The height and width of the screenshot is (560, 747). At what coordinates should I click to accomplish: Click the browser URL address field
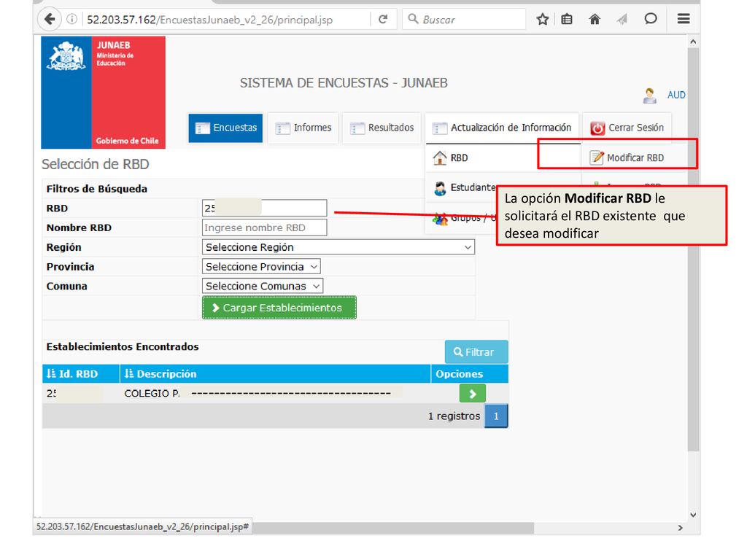pyautogui.click(x=226, y=20)
